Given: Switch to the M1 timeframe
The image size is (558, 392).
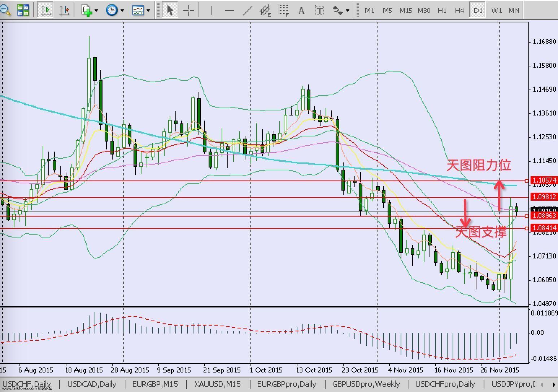Looking at the screenshot, I should (x=370, y=10).
